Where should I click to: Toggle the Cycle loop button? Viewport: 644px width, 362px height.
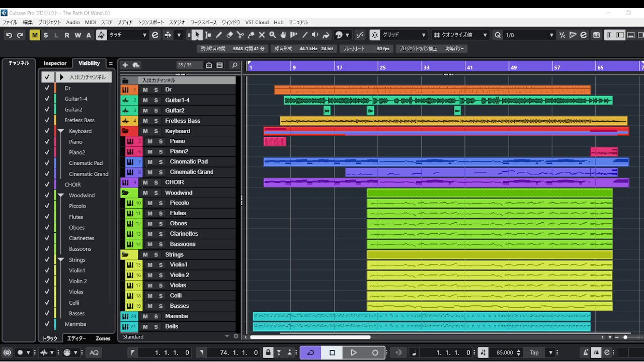click(x=310, y=352)
